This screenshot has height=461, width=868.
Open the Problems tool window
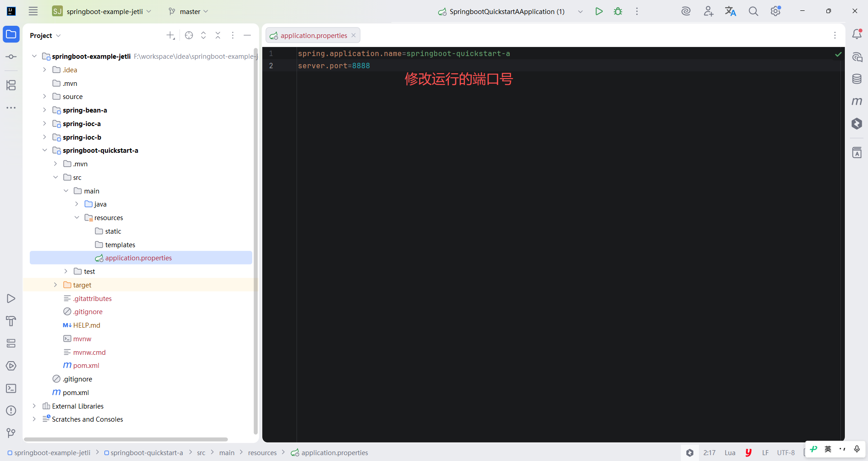(x=11, y=411)
